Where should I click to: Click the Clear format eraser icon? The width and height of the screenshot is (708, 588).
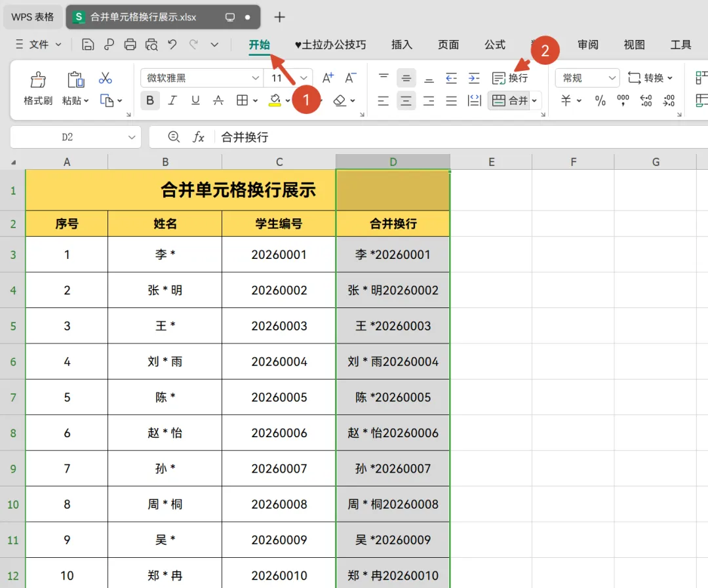(340, 100)
